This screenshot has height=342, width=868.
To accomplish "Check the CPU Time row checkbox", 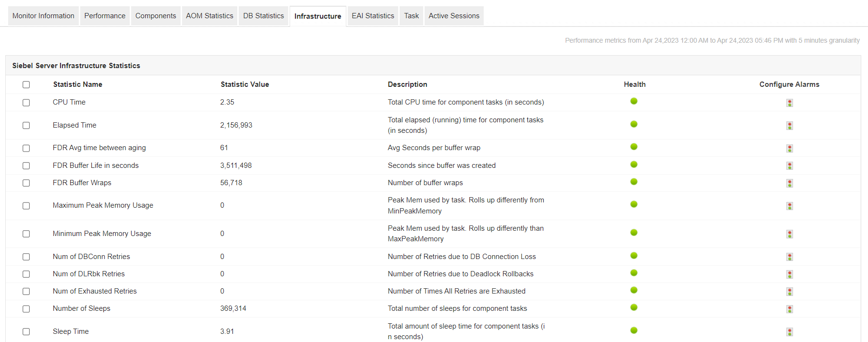I will 26,103.
